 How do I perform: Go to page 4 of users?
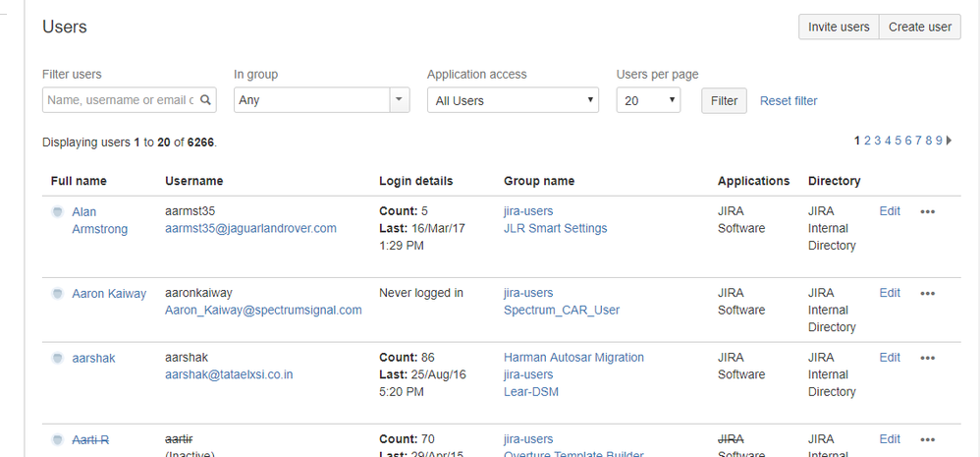click(x=888, y=141)
